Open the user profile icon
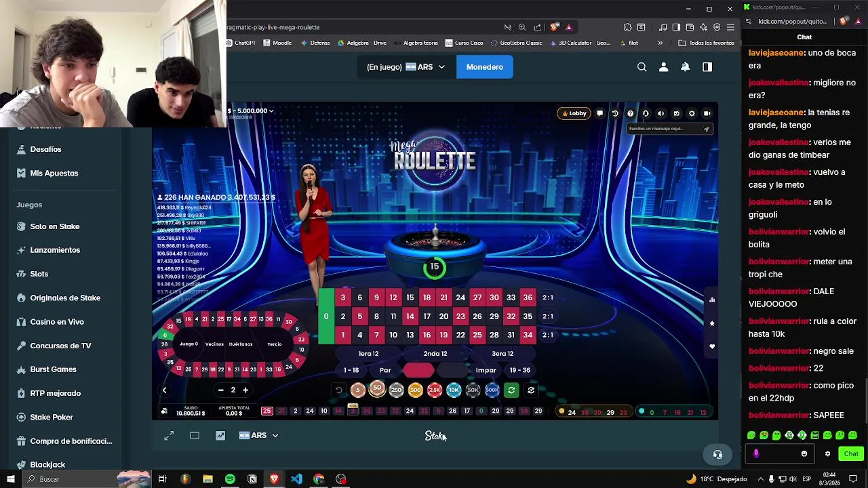This screenshot has height=488, width=868. pos(663,67)
